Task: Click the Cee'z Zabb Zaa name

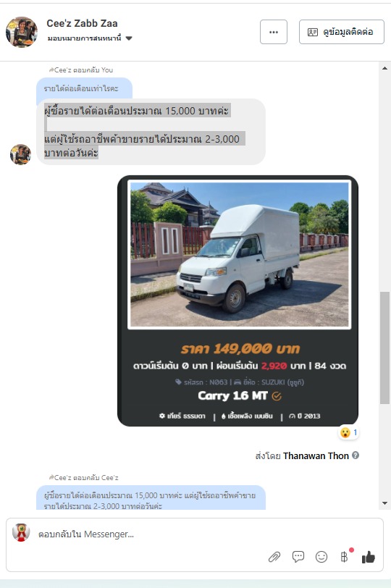Action: (x=82, y=23)
